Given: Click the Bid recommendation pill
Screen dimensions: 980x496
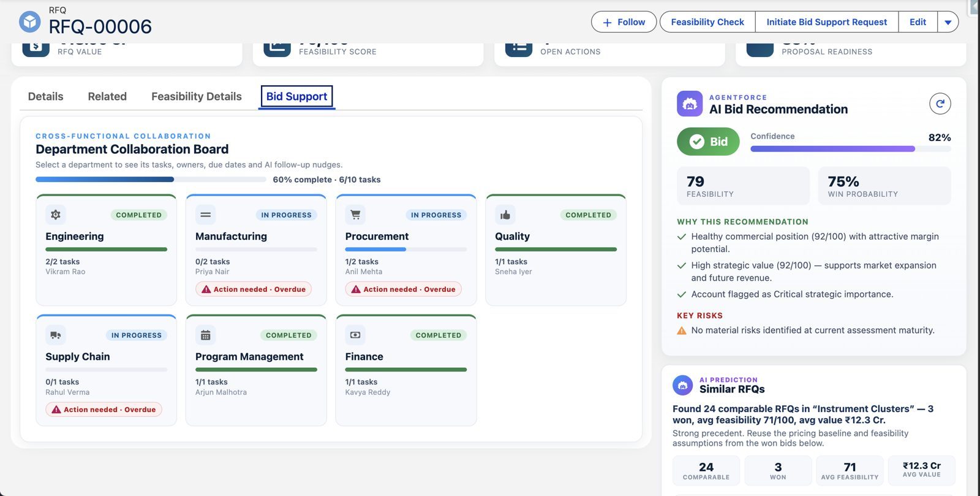Looking at the screenshot, I should click(x=708, y=142).
